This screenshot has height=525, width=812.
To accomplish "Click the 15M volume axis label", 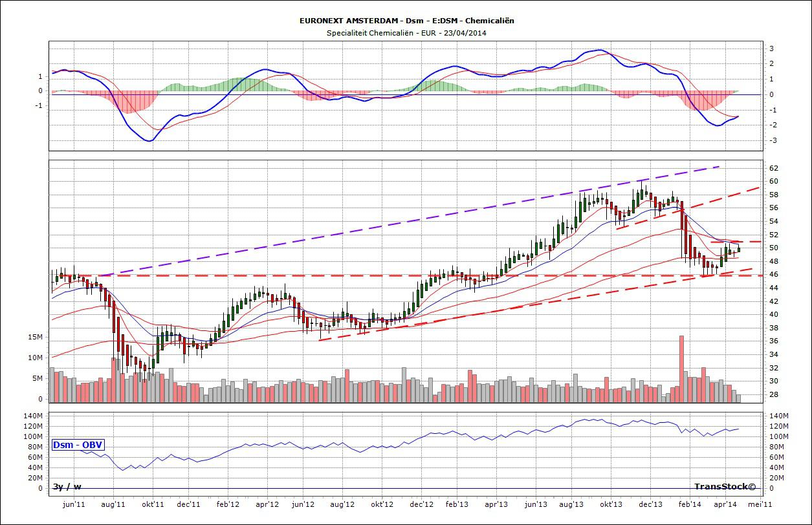I will pos(36,337).
